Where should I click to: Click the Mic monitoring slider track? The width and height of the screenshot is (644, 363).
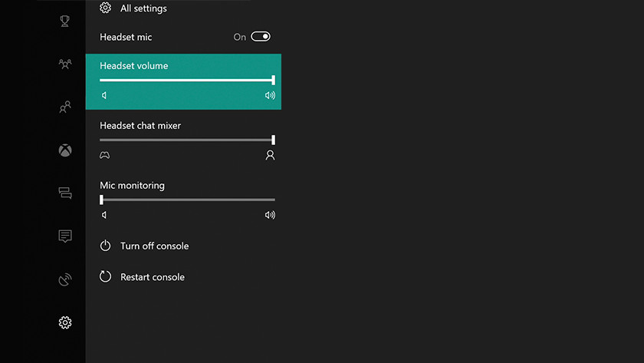[186, 200]
